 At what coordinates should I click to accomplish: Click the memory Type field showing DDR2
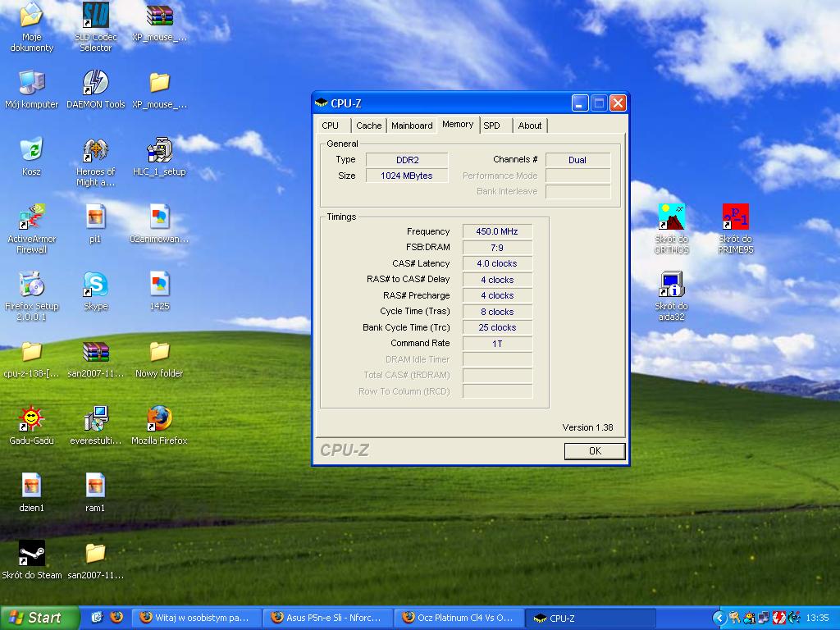point(407,160)
